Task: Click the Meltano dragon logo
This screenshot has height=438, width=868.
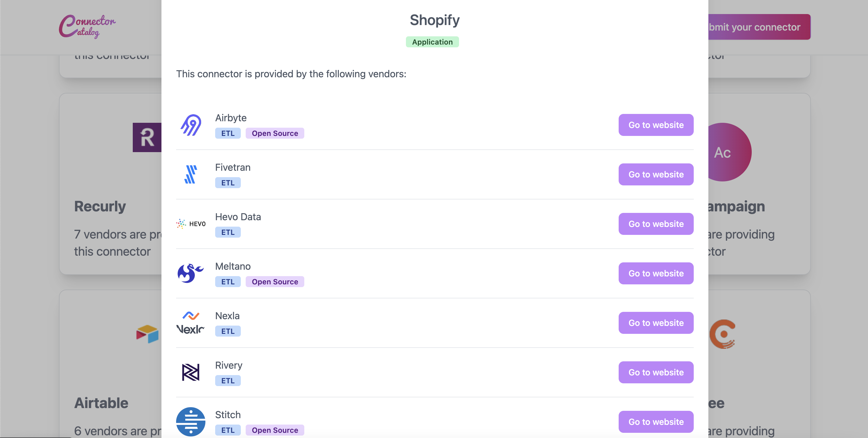Action: (191, 273)
